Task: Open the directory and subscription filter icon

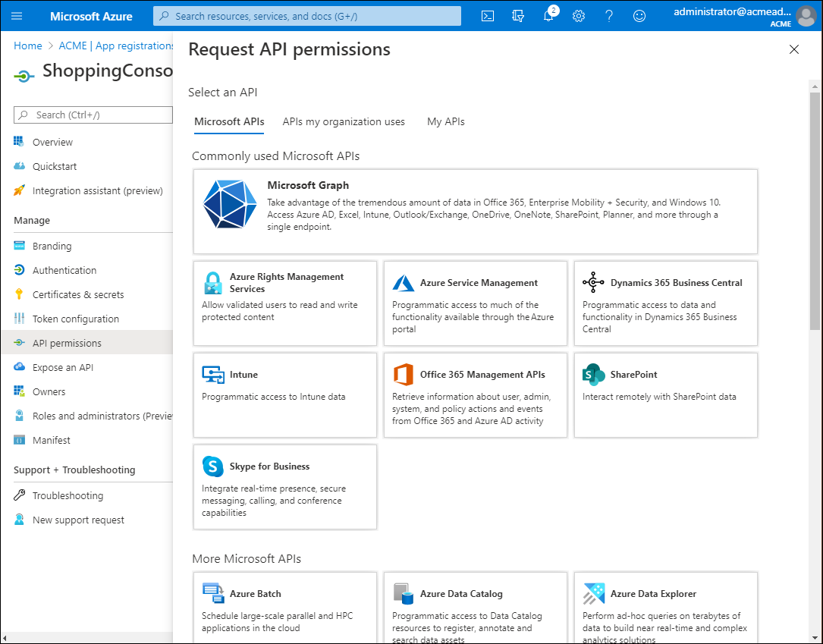Action: pos(518,16)
